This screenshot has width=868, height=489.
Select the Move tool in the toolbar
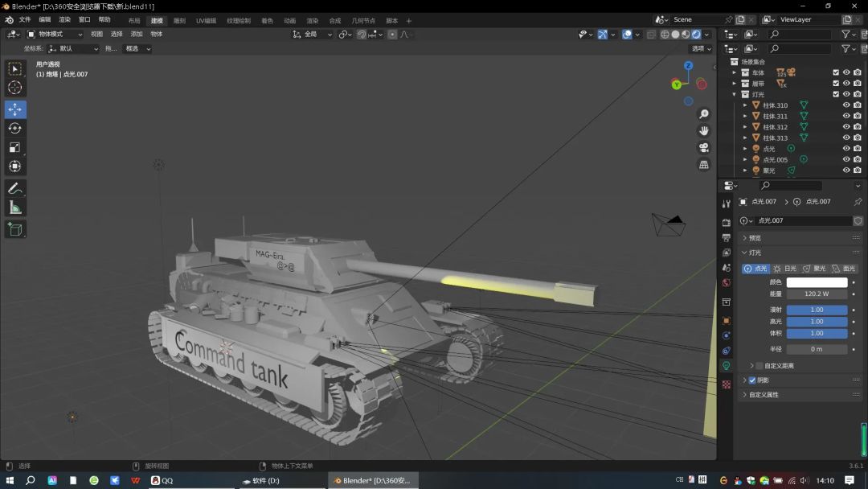(15, 109)
